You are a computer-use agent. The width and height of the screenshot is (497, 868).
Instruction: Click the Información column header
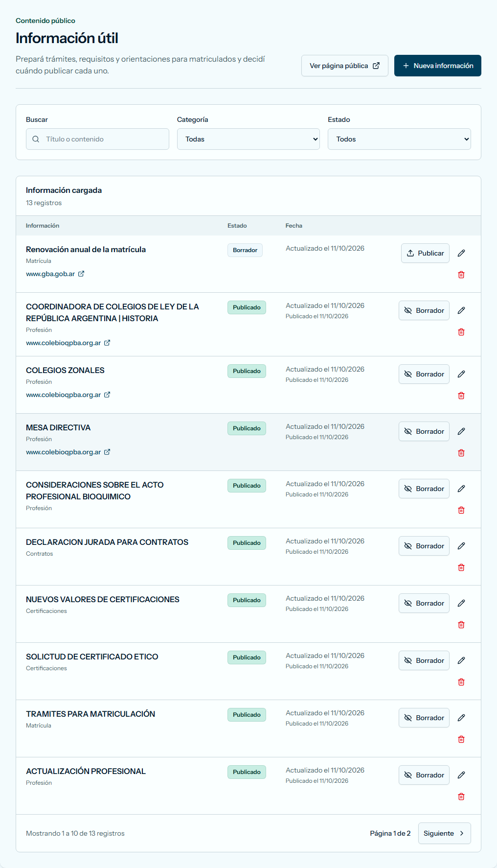43,226
